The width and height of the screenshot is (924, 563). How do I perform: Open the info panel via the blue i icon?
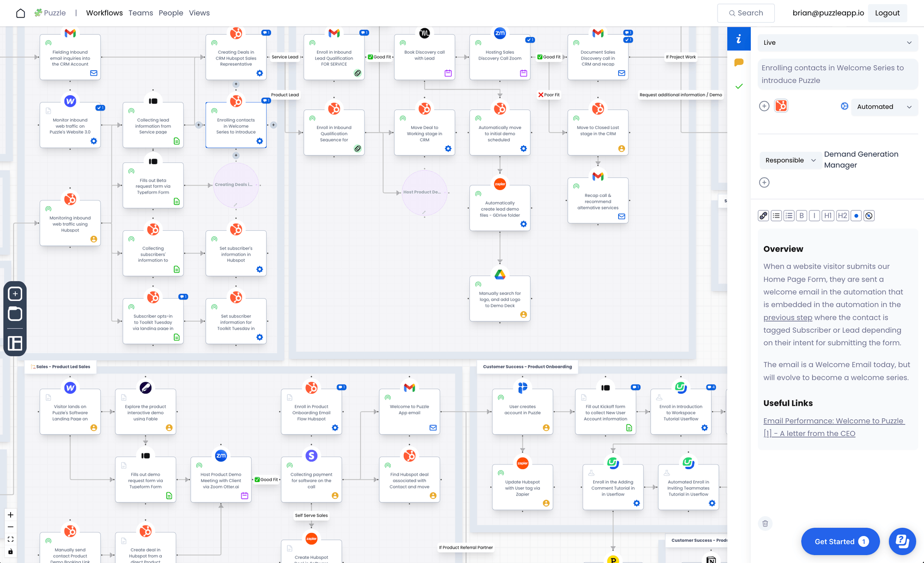pyautogui.click(x=739, y=39)
